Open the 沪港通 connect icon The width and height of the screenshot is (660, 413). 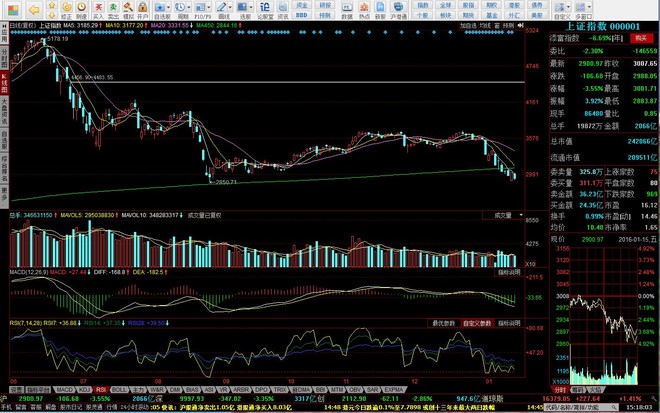tap(398, 7)
